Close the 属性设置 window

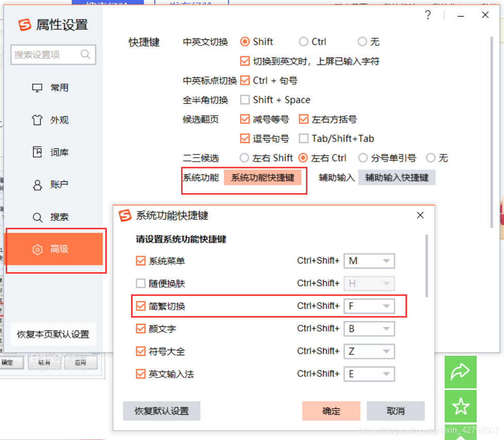[485, 15]
